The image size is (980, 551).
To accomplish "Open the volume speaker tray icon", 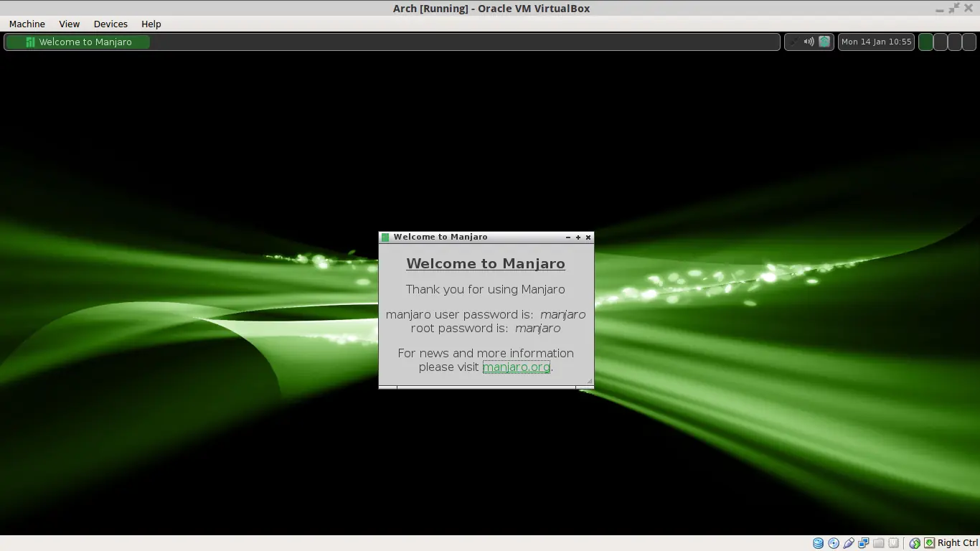I will point(809,42).
